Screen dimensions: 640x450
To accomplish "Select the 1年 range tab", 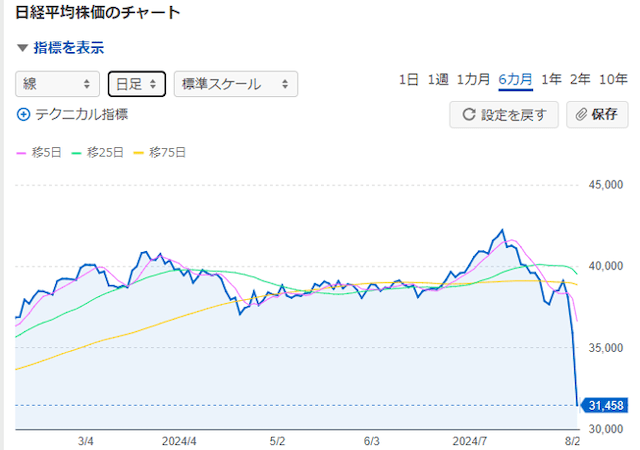I will [551, 79].
